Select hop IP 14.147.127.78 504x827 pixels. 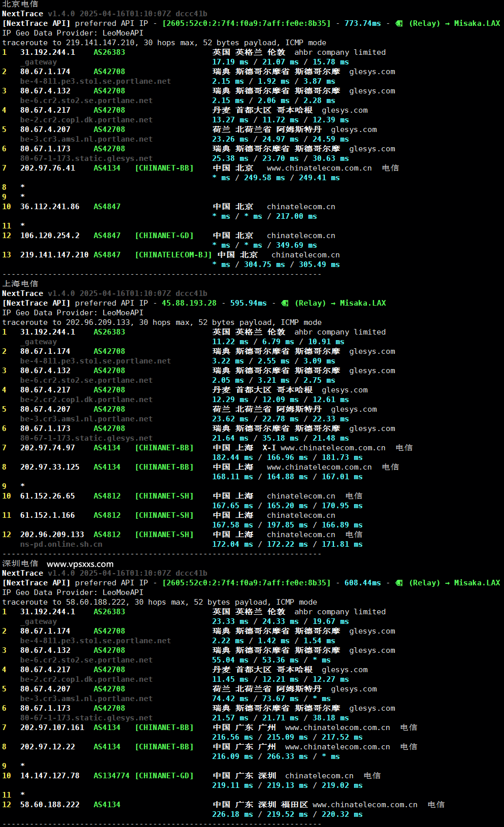point(50,776)
